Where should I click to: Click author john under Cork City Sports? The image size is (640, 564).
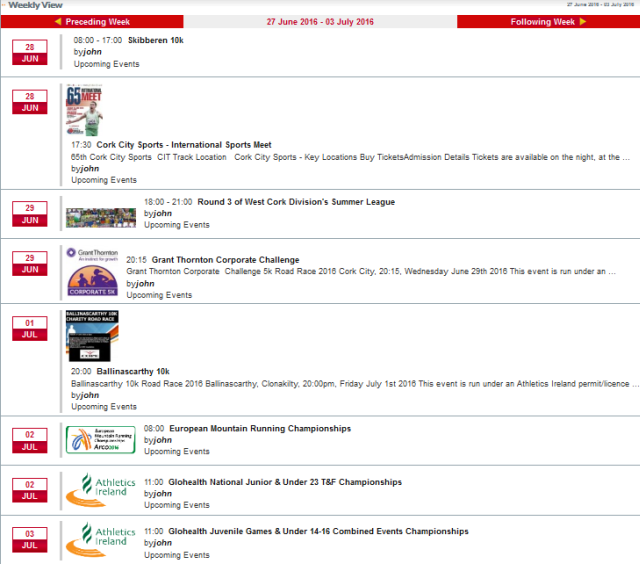click(90, 169)
